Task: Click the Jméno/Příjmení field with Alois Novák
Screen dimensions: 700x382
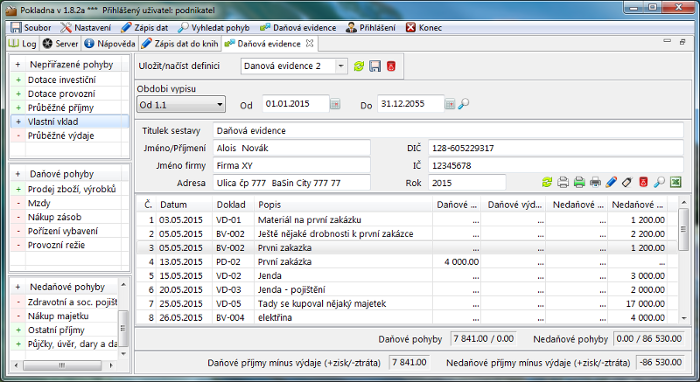Action: tap(292, 148)
